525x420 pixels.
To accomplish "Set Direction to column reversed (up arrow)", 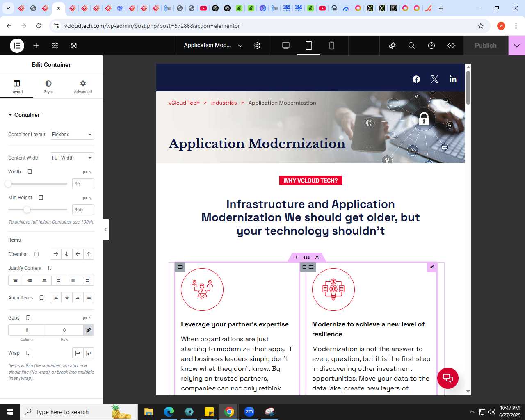I will point(89,254).
